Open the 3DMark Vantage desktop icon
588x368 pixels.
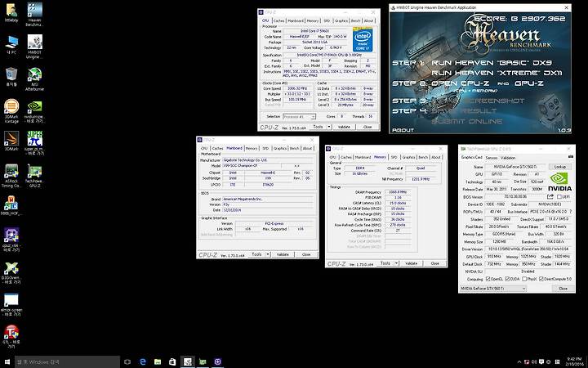point(11,110)
